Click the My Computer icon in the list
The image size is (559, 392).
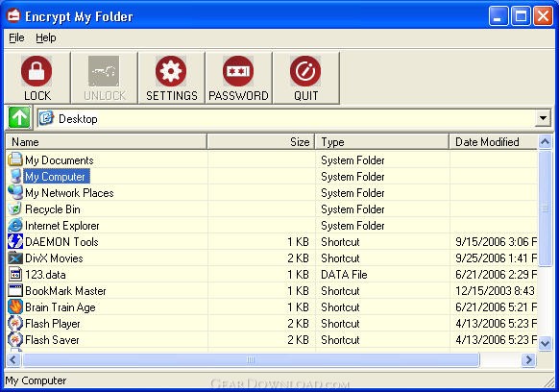15,176
